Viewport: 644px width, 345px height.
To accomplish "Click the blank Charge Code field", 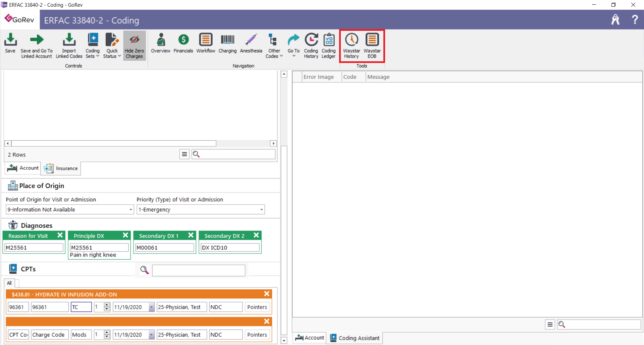I will tap(50, 335).
